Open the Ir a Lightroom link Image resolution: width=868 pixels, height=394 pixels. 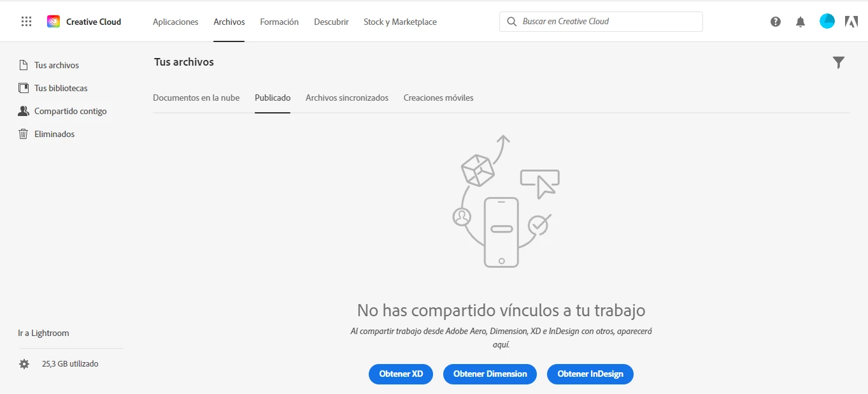43,333
